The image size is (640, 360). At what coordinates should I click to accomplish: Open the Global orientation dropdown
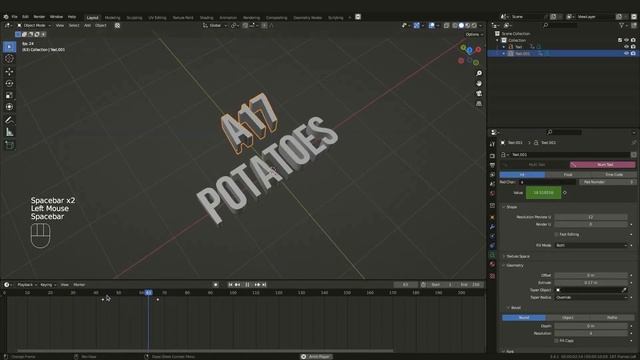[215, 25]
